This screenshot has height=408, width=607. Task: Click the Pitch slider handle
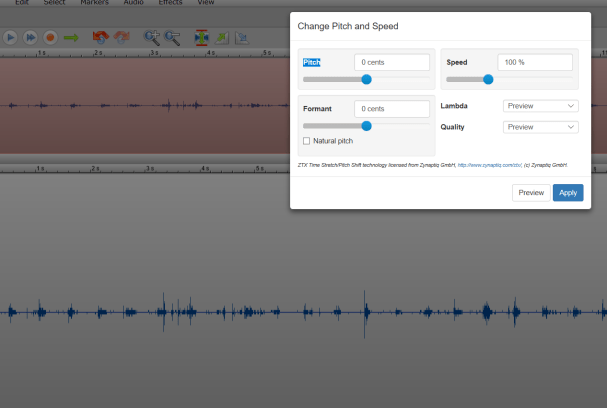pyautogui.click(x=366, y=79)
